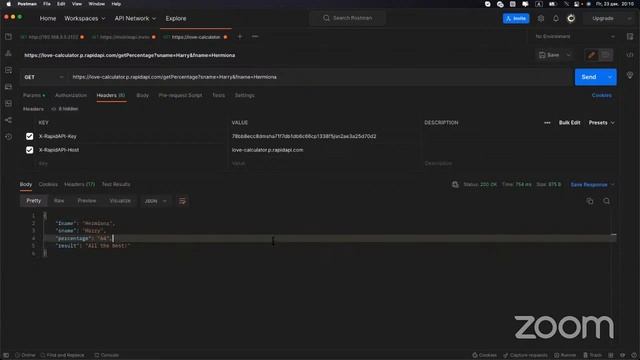Toggle the sidebar icon in status bar
This screenshot has width=640, height=360.
pos(6,355)
